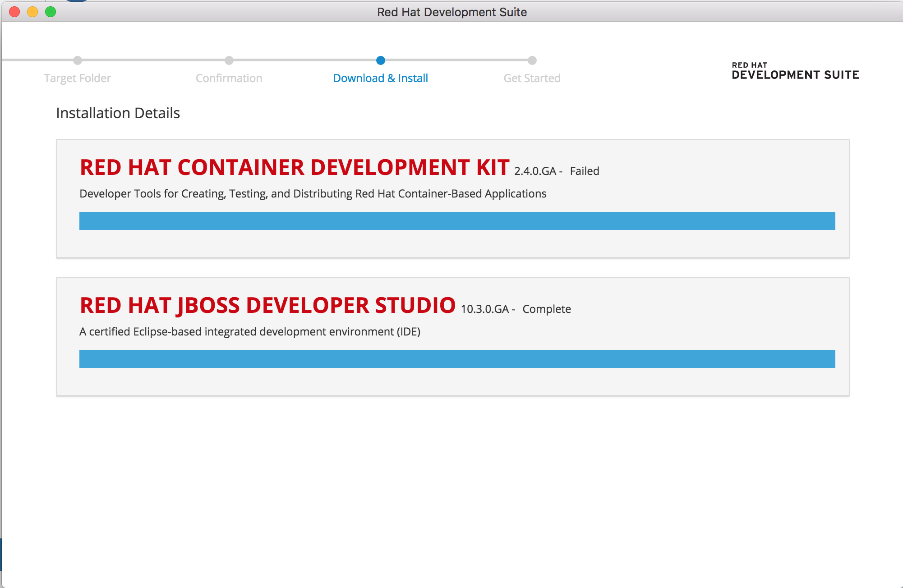Click the green zoom window button
The width and height of the screenshot is (903, 588).
(x=51, y=12)
